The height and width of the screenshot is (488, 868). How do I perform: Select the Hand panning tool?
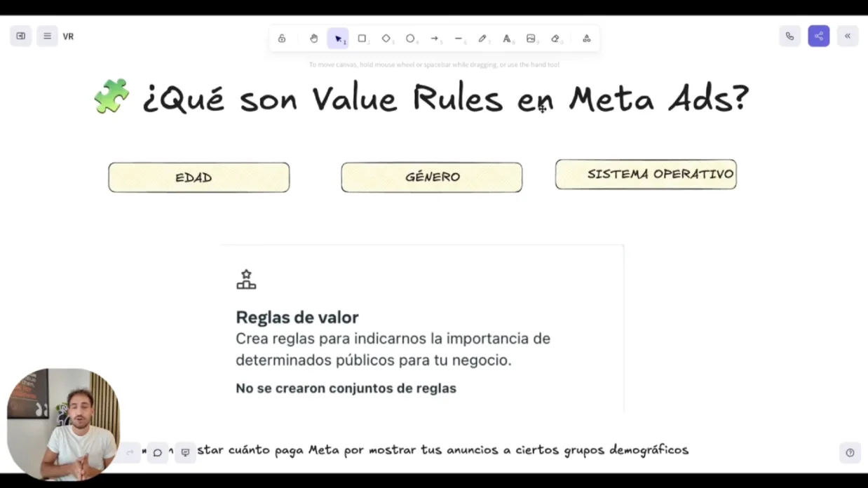point(313,39)
